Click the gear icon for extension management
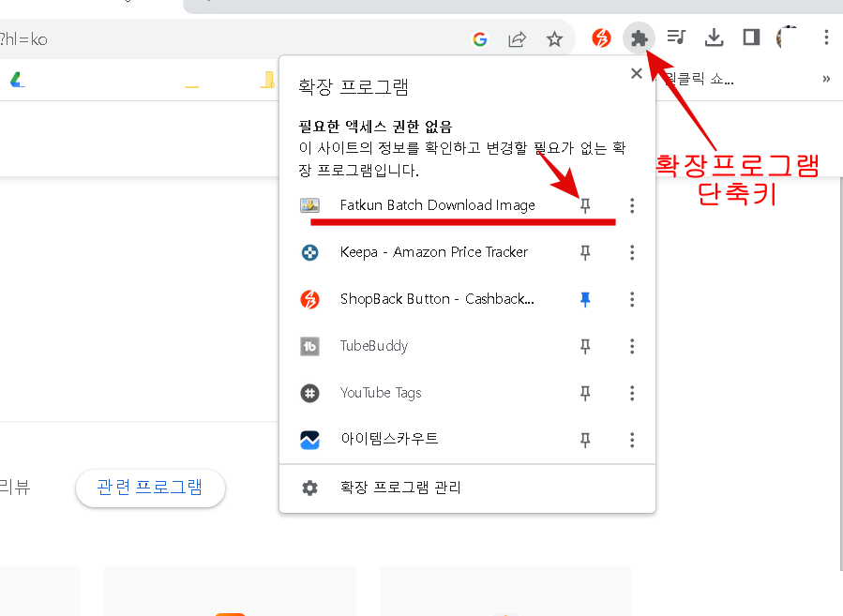843x616 pixels. click(309, 488)
